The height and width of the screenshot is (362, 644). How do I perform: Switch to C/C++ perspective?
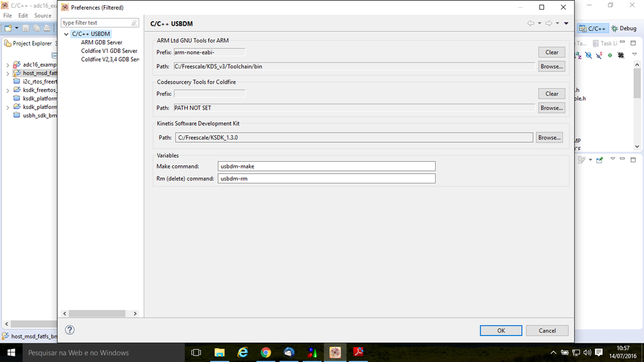point(592,28)
